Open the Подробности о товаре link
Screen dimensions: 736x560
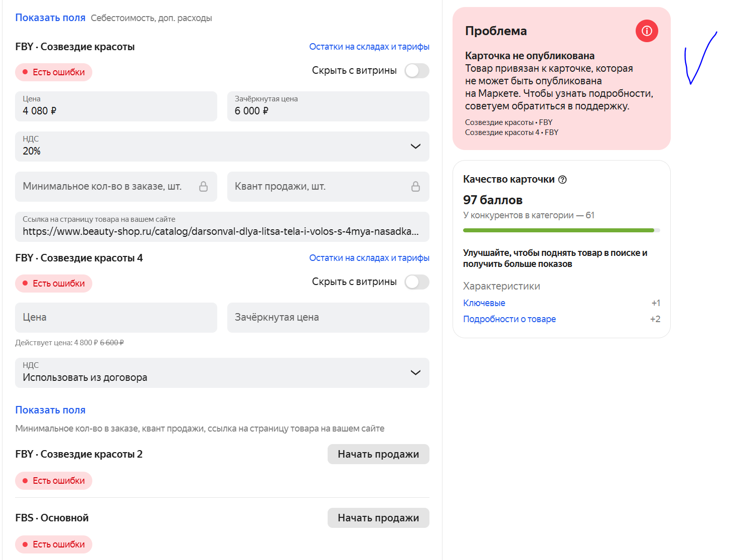coord(509,319)
